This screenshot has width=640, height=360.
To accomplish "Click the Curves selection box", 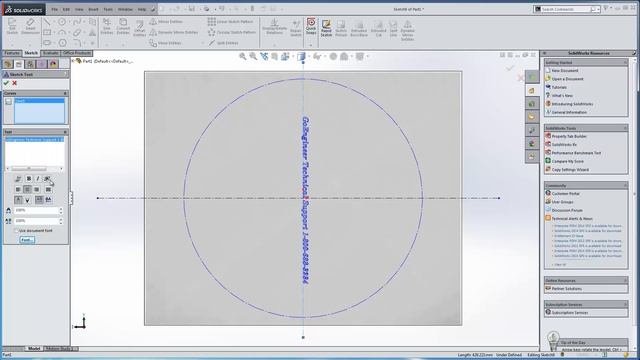I will (39, 110).
